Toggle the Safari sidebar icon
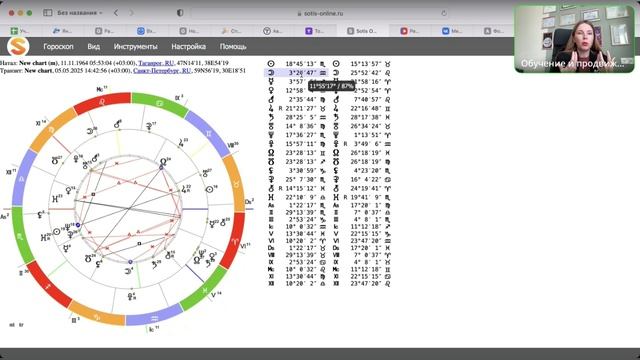Viewport: 640px width, 360px height. [x=48, y=13]
